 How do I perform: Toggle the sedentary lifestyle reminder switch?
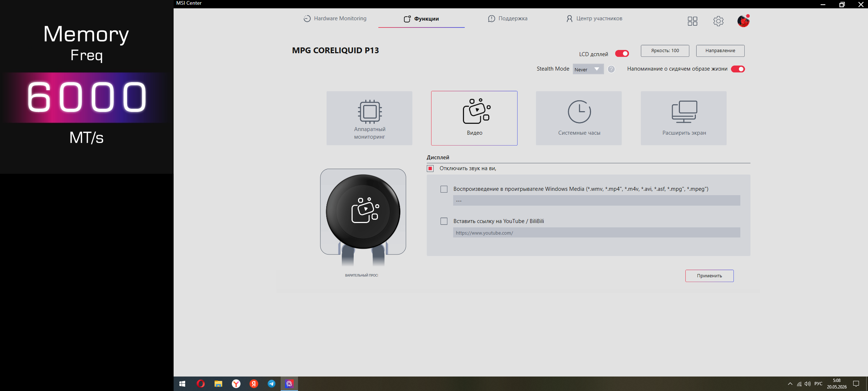pyautogui.click(x=738, y=69)
